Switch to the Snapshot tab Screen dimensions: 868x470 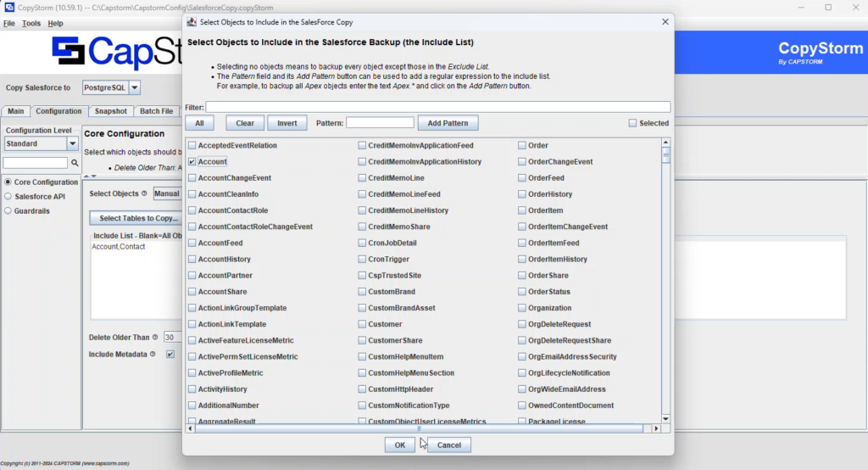(x=111, y=111)
